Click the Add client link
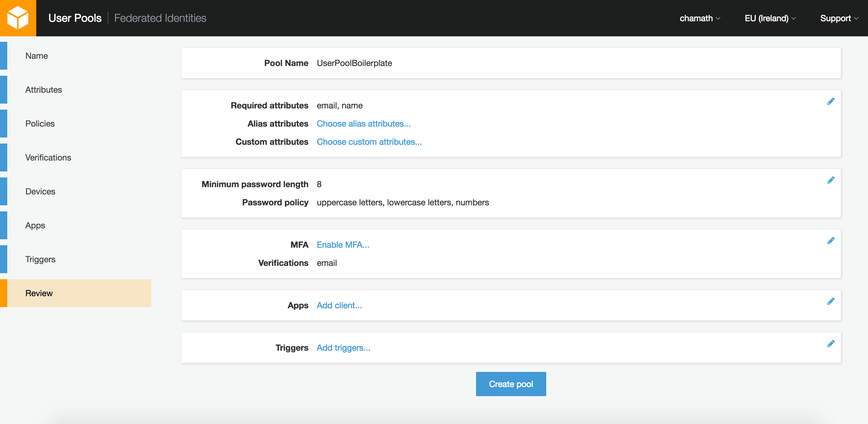 click(x=339, y=306)
